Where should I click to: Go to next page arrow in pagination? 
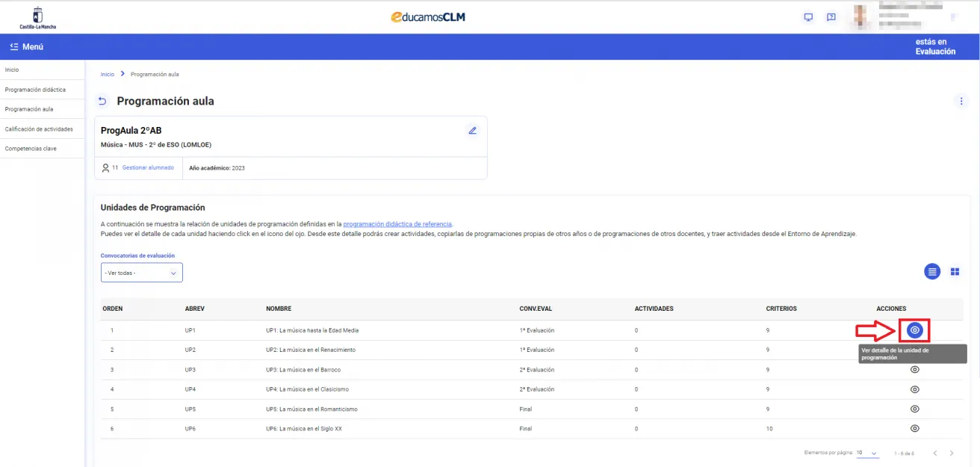click(x=951, y=453)
